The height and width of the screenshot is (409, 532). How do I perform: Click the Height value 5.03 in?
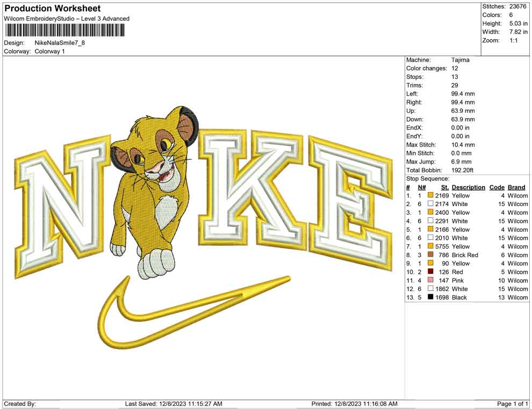click(x=518, y=24)
